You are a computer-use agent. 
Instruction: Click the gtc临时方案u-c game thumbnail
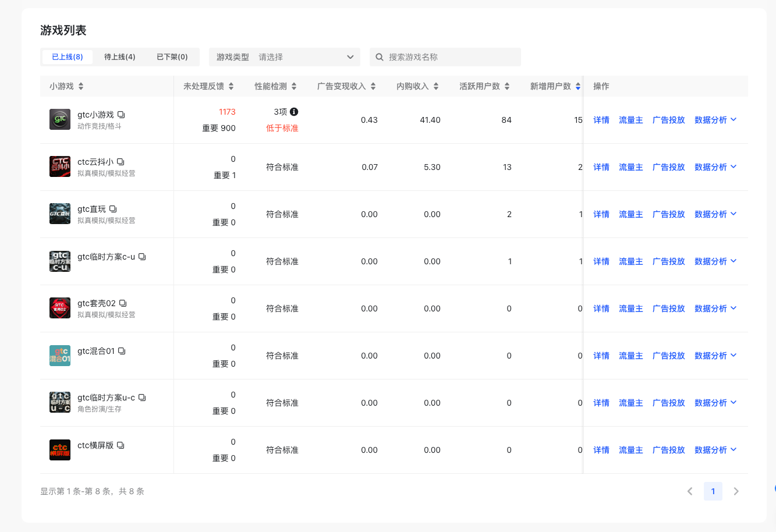click(x=60, y=402)
